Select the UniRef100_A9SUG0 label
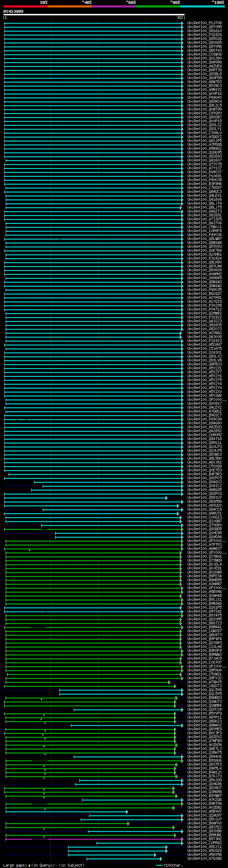The image size is (228, 868). (x=204, y=506)
